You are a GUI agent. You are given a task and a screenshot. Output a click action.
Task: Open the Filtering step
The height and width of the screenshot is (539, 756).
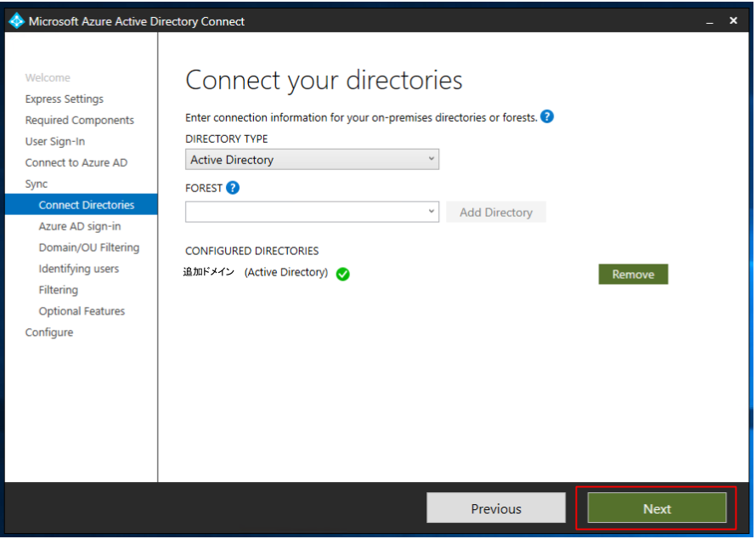pos(59,290)
